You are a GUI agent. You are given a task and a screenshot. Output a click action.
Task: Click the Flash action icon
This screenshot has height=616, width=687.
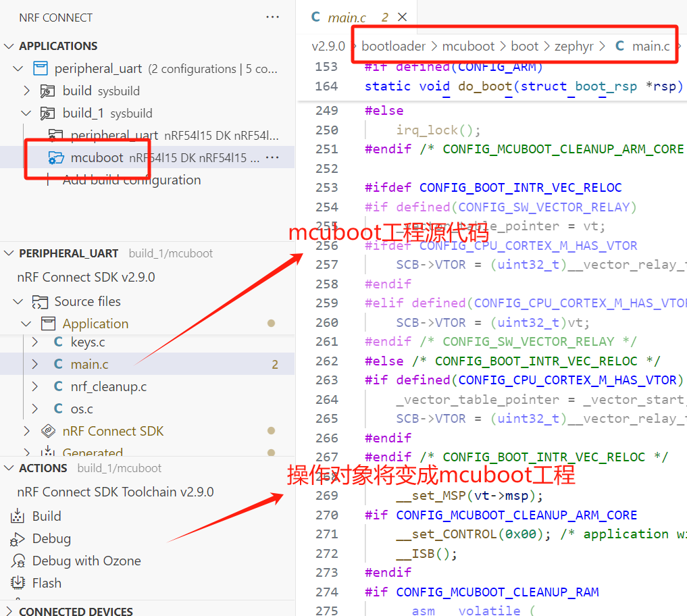point(18,583)
